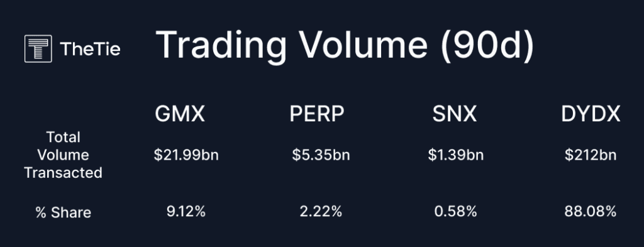This screenshot has width=644, height=247.
Task: Click the (90d) period text in title
Action: tap(487, 45)
